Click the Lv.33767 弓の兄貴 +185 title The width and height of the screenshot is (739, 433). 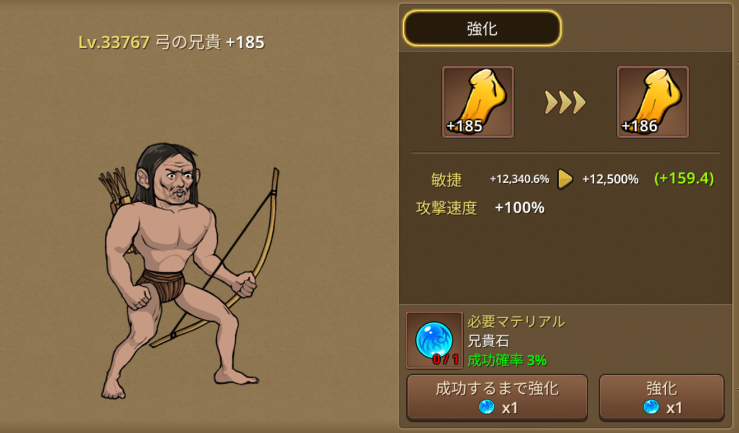click(171, 42)
